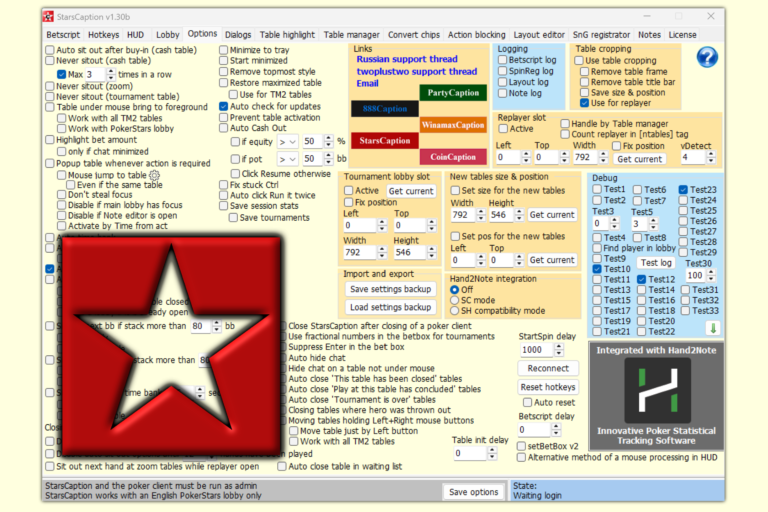This screenshot has height=512, width=768.
Task: Enable Auto sit out after buy-in
Action: coord(49,50)
